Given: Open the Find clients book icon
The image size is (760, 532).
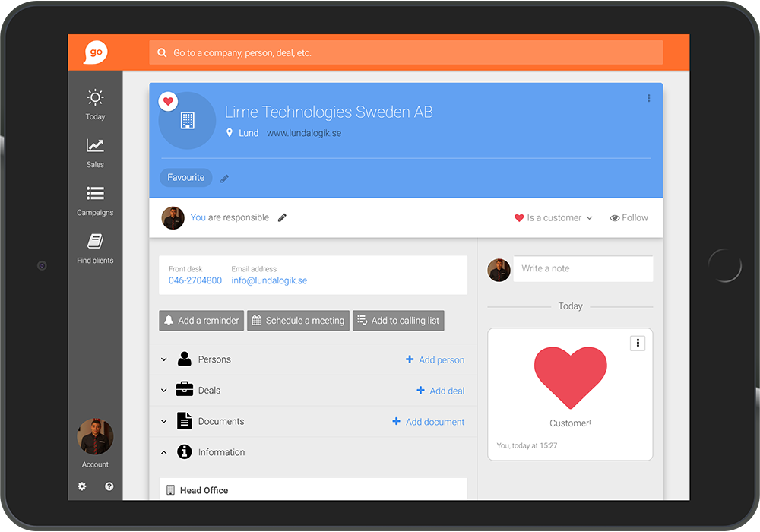Looking at the screenshot, I should (95, 241).
